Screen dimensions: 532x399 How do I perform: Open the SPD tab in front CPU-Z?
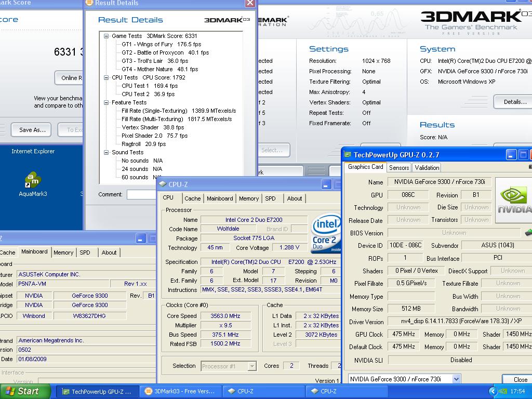click(270, 198)
